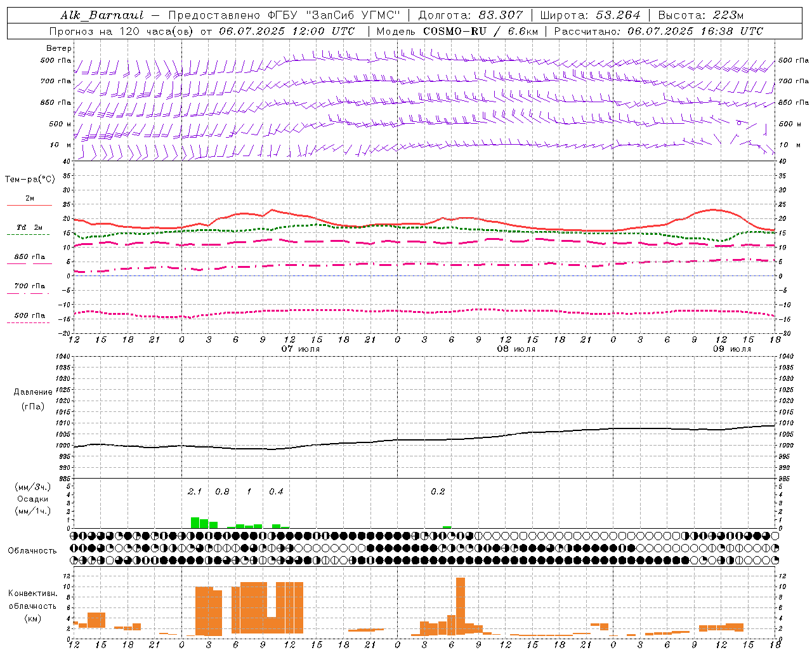Image resolution: width=812 pixels, height=650 pixels.
Task: Click the red '2м' temperature legend entry
Action: pyautogui.click(x=30, y=199)
